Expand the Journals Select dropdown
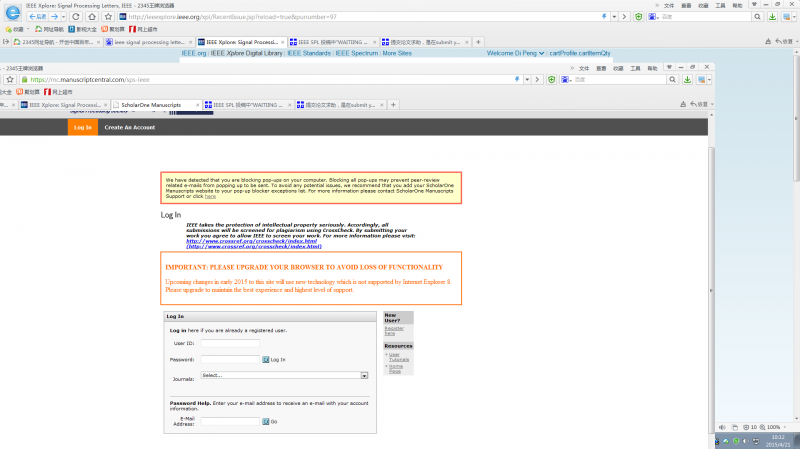The height and width of the screenshot is (449, 800). (x=364, y=376)
